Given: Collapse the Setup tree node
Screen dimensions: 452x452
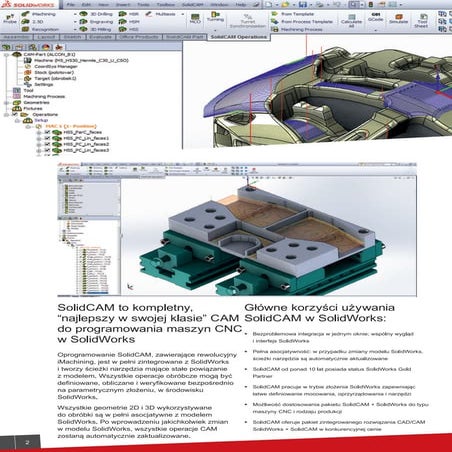Looking at the screenshot, I should (17, 120).
